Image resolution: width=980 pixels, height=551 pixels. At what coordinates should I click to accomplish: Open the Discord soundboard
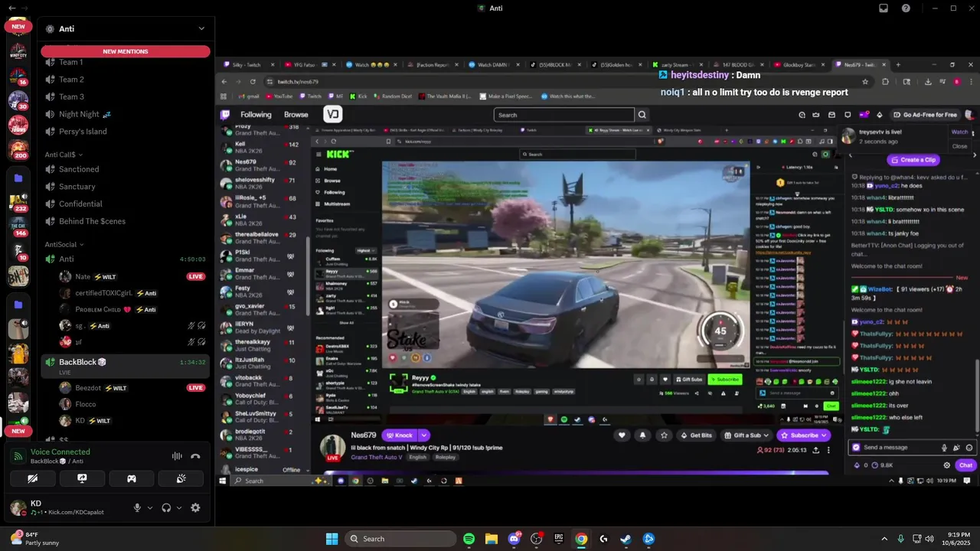pyautogui.click(x=181, y=479)
